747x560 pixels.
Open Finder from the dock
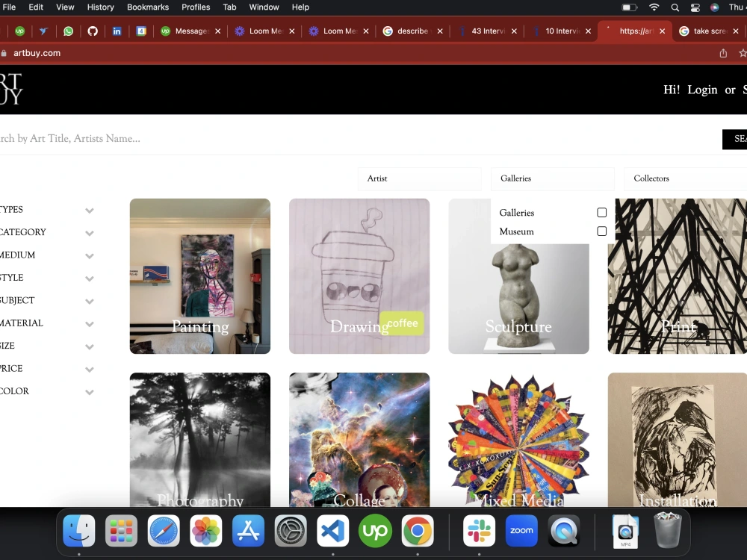79,530
